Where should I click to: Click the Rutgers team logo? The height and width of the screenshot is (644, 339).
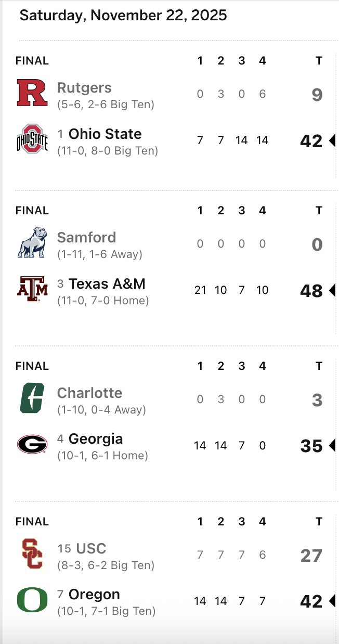[32, 93]
